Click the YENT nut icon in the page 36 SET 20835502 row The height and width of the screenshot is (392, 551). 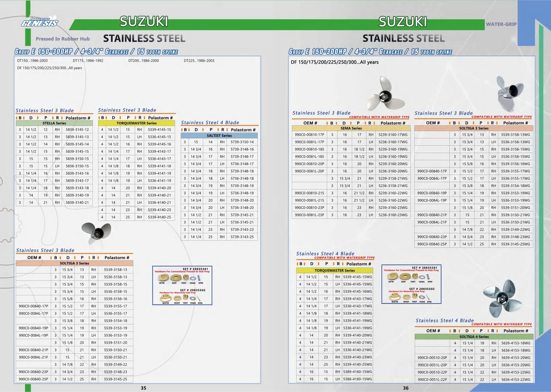(415, 296)
